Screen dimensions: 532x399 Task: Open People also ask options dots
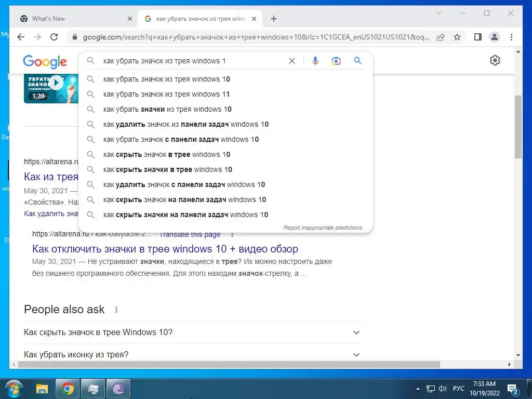pos(116,310)
